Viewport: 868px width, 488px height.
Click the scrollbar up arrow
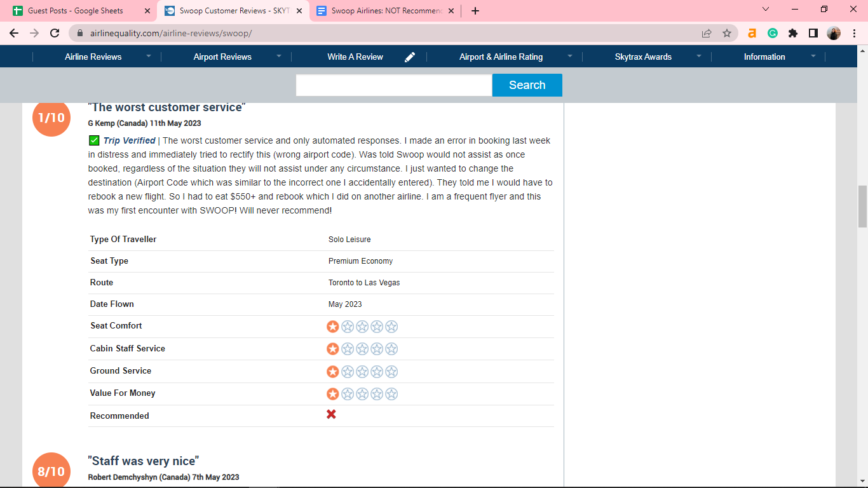pyautogui.click(x=862, y=50)
